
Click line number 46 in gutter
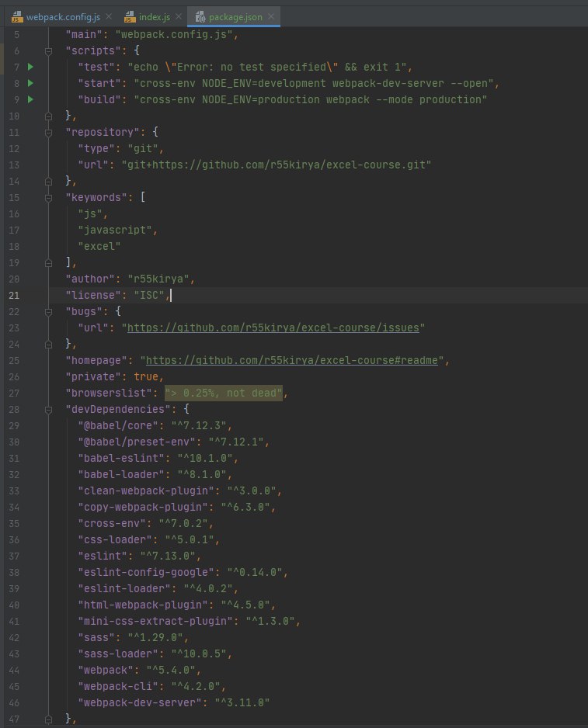(14, 703)
